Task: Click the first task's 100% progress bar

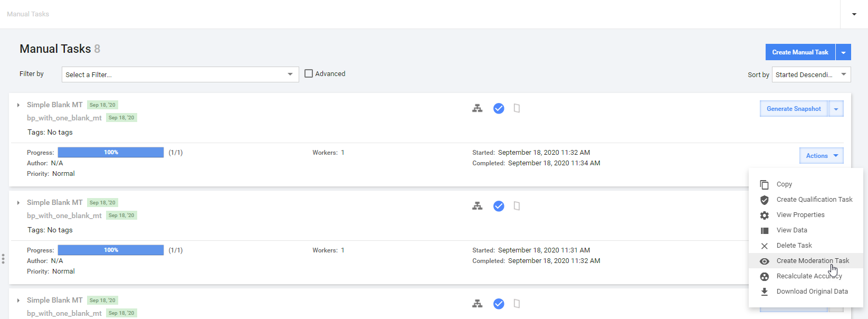Action: pos(111,153)
